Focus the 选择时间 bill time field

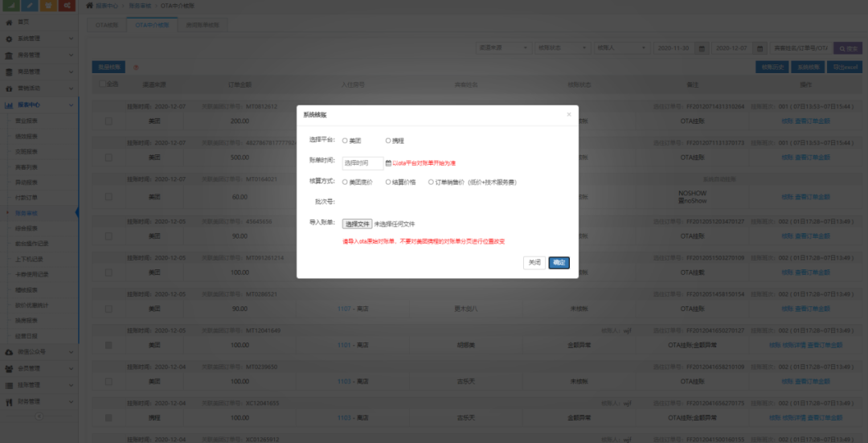(x=362, y=163)
